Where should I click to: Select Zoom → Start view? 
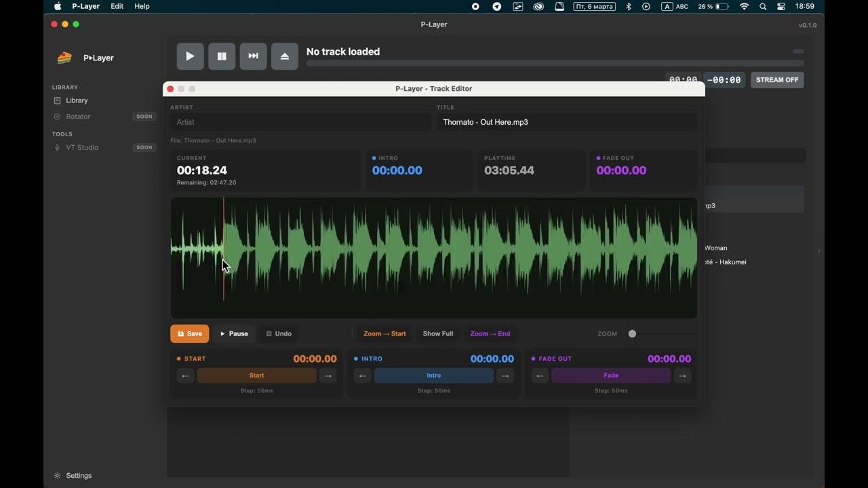(384, 333)
